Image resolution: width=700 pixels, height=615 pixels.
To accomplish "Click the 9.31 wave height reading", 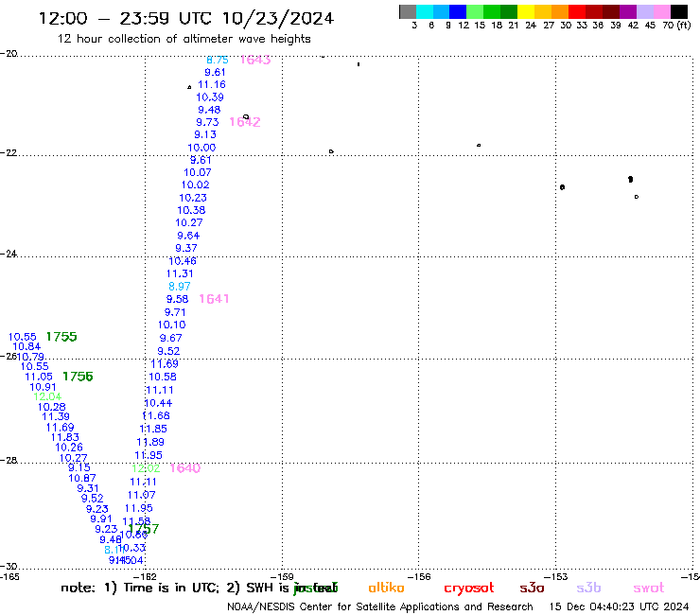I will pyautogui.click(x=88, y=488).
